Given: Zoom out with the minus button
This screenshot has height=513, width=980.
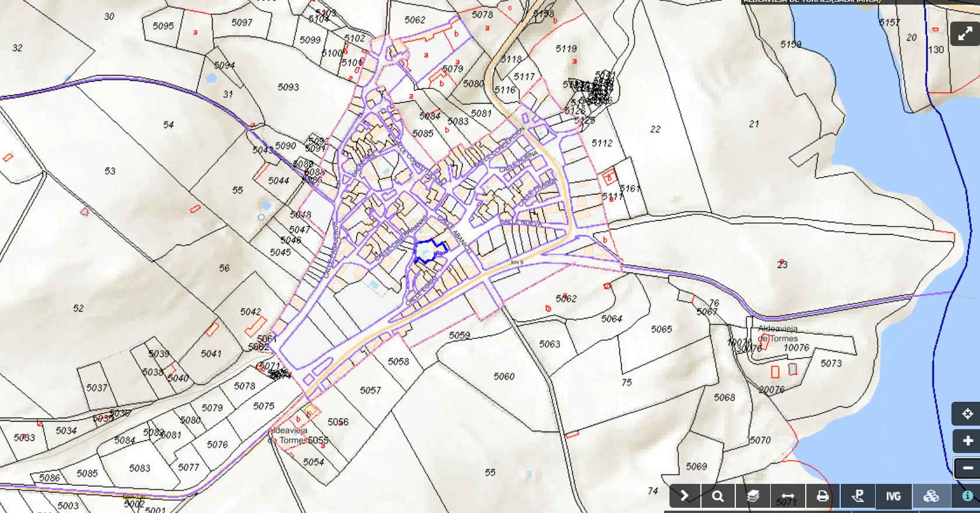Looking at the screenshot, I should click(x=967, y=468).
